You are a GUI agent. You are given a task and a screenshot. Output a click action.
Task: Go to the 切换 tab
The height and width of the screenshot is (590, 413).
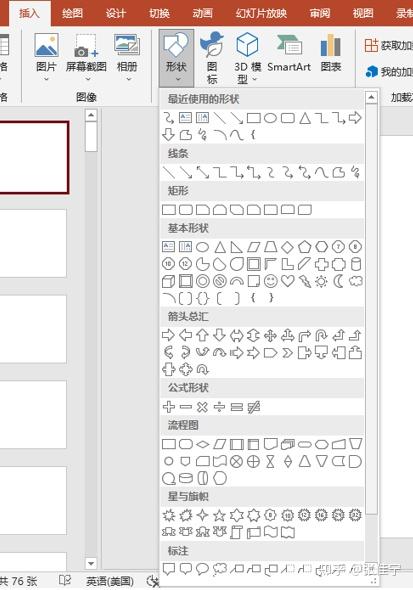(x=159, y=13)
